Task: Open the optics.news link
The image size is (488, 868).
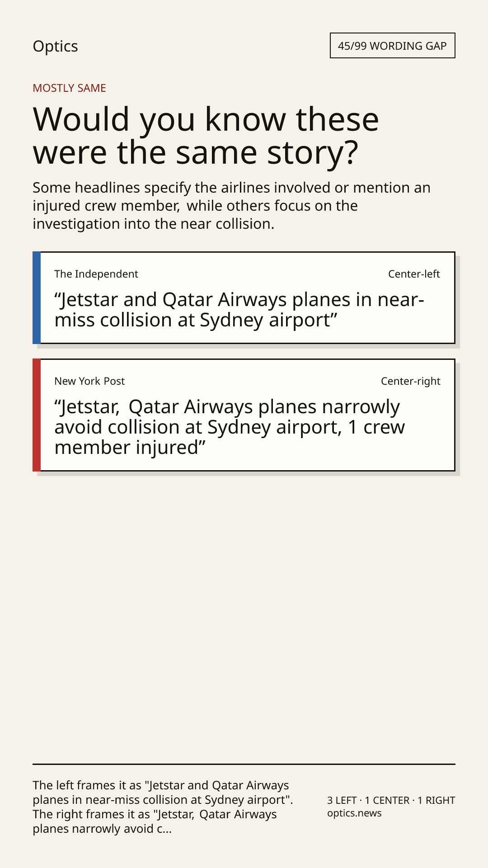Action: (x=354, y=813)
